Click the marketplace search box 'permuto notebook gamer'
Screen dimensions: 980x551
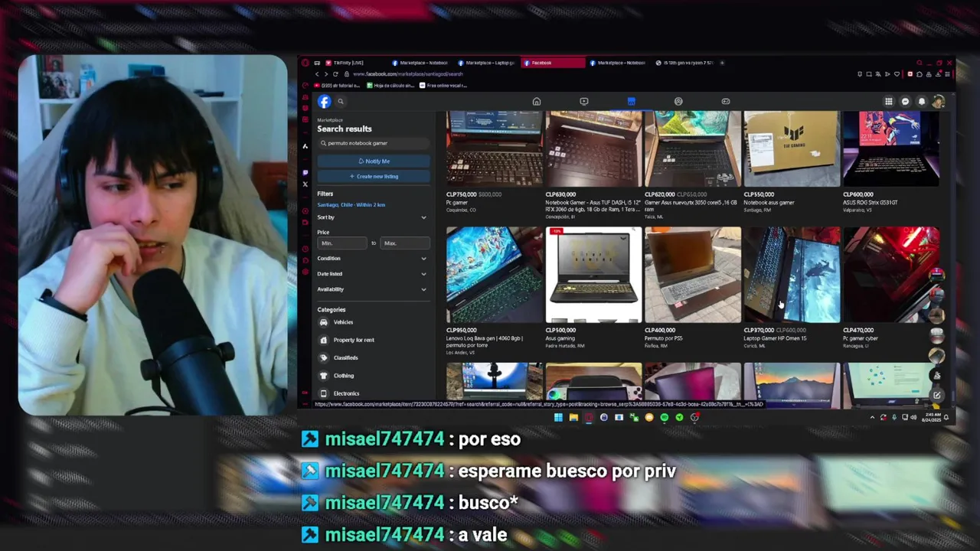click(374, 143)
